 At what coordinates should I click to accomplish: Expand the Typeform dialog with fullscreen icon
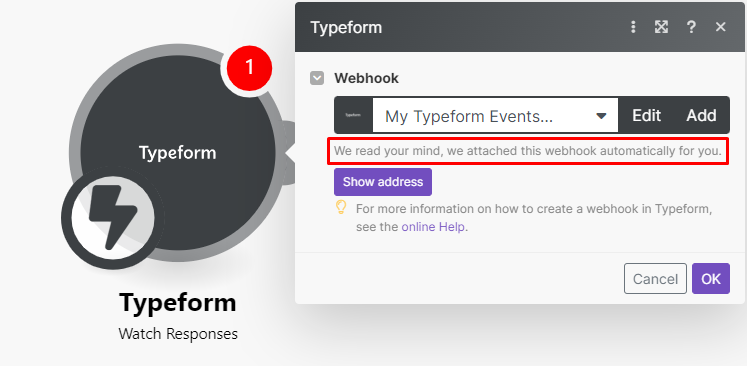click(661, 27)
